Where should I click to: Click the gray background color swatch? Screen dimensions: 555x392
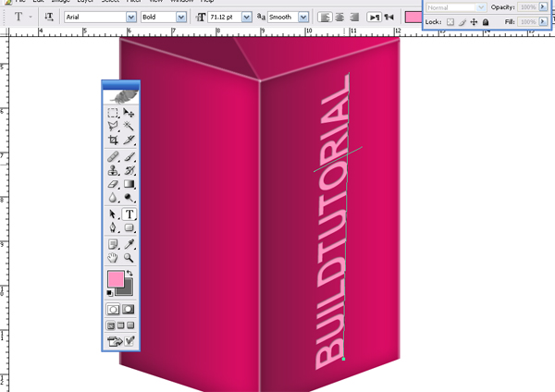pos(128,291)
